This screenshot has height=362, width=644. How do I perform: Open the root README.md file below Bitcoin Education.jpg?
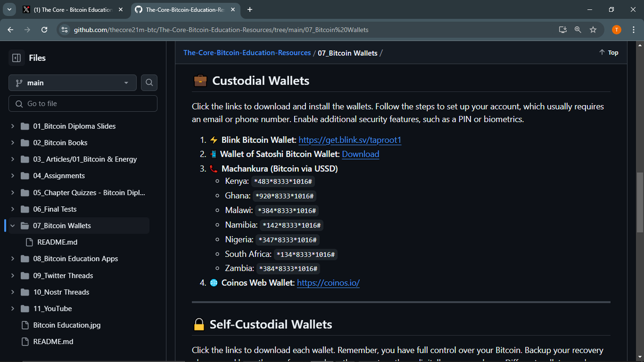53,342
